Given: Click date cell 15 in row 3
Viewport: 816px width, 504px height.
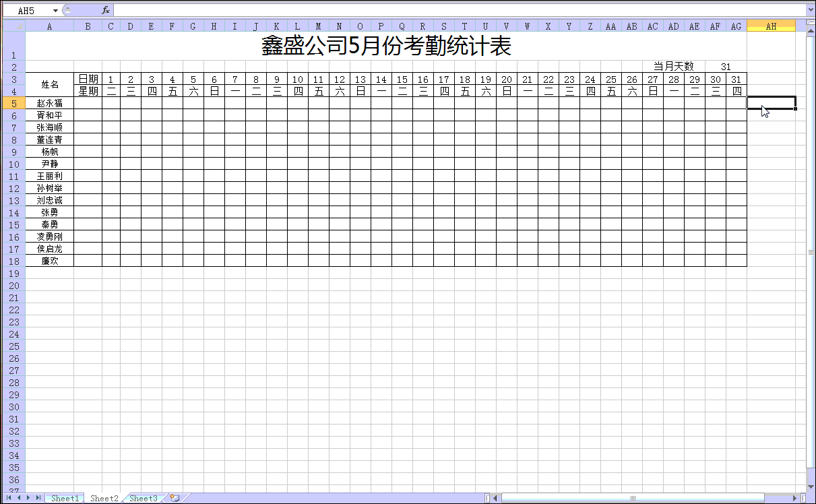Looking at the screenshot, I should (x=402, y=79).
